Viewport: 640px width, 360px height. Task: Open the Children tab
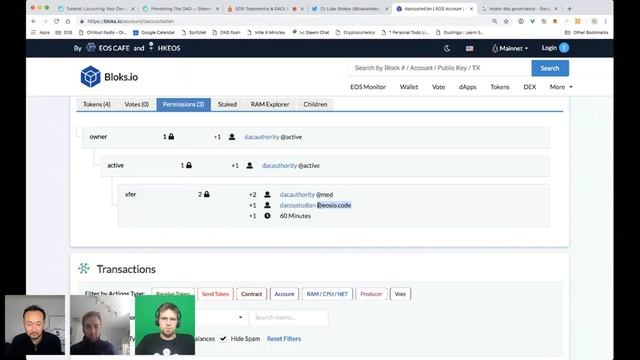tap(315, 104)
